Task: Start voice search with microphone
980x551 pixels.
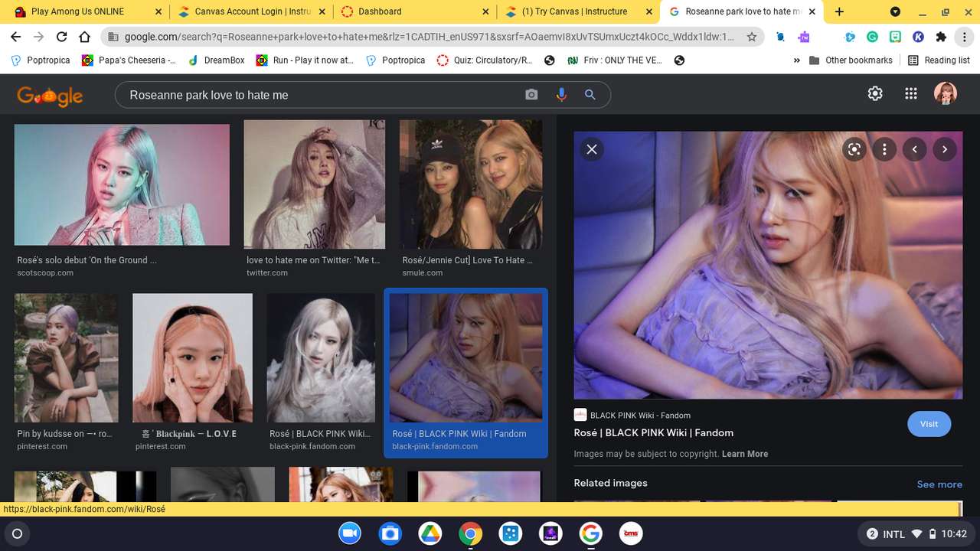Action: 561,94
